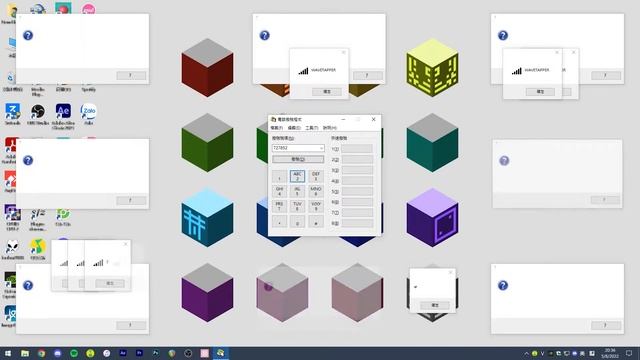
Task: Click speed dial slot 2 button
Action: tap(357, 159)
